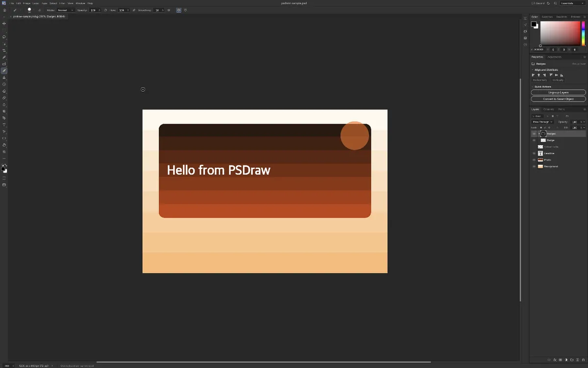Image resolution: width=588 pixels, height=368 pixels.
Task: Select the Blur tool
Action: [4, 105]
